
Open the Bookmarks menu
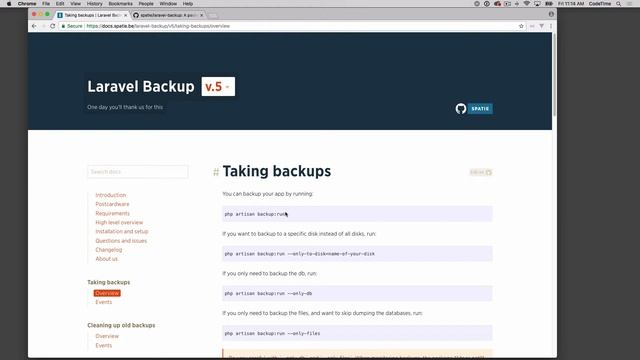(120, 4)
